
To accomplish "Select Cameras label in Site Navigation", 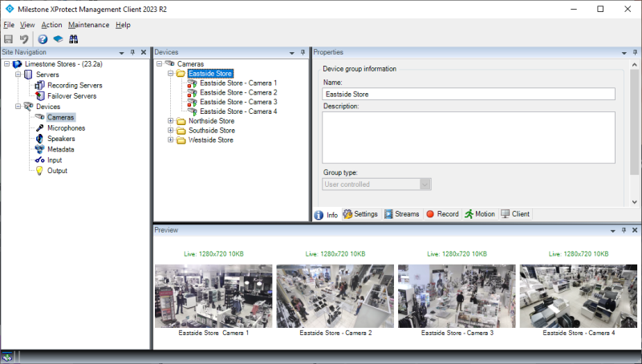I will [61, 117].
